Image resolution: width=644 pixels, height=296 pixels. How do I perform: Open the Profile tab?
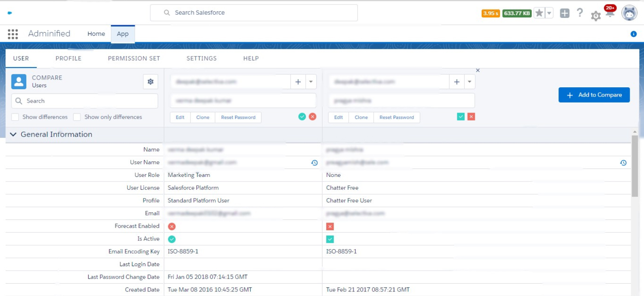coord(68,58)
